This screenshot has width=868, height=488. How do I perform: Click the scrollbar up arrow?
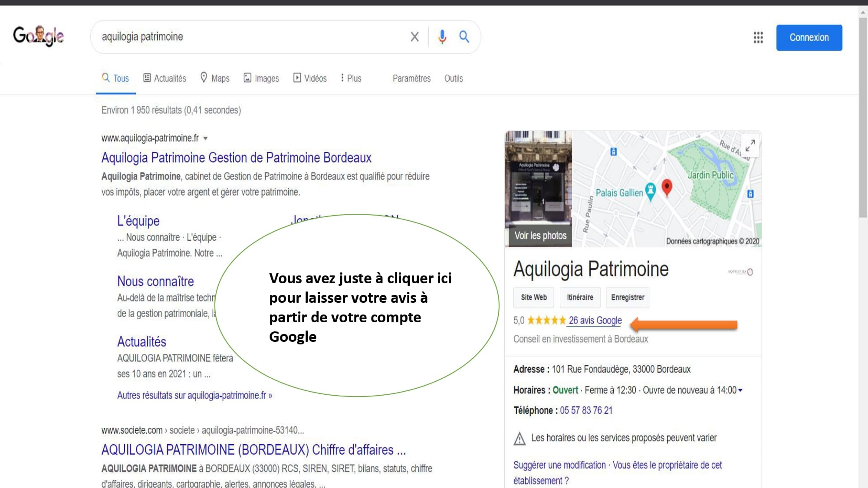(x=863, y=13)
